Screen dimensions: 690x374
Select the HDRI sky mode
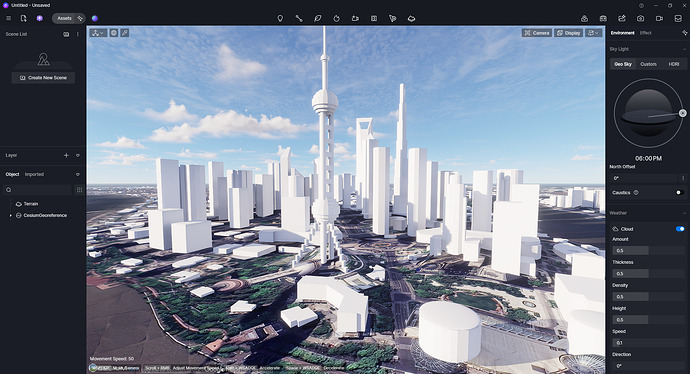coord(674,64)
